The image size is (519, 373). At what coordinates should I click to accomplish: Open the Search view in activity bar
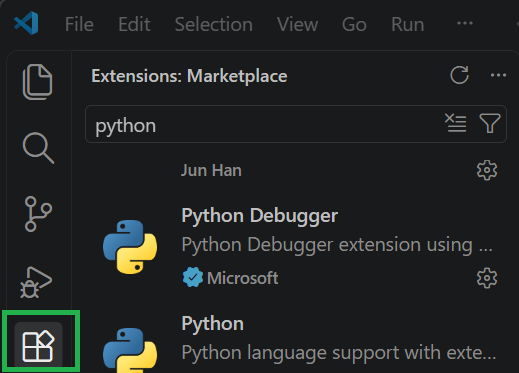point(38,148)
